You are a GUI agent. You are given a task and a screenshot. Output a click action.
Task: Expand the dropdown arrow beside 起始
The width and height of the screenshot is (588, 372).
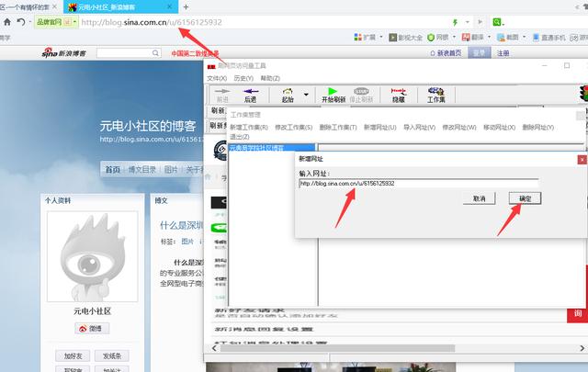306,95
